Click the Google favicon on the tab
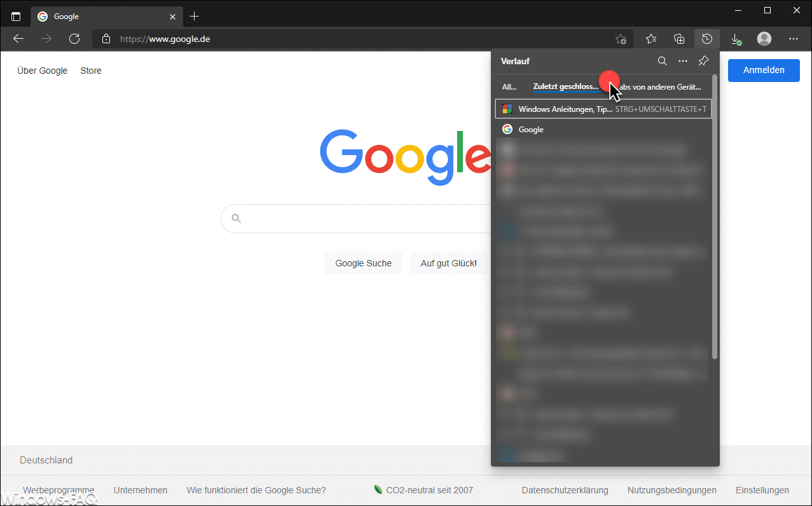812x506 pixels. [43, 17]
